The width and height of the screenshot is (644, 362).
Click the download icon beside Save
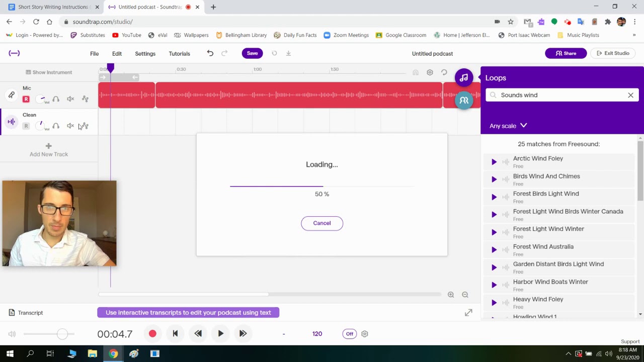(288, 53)
